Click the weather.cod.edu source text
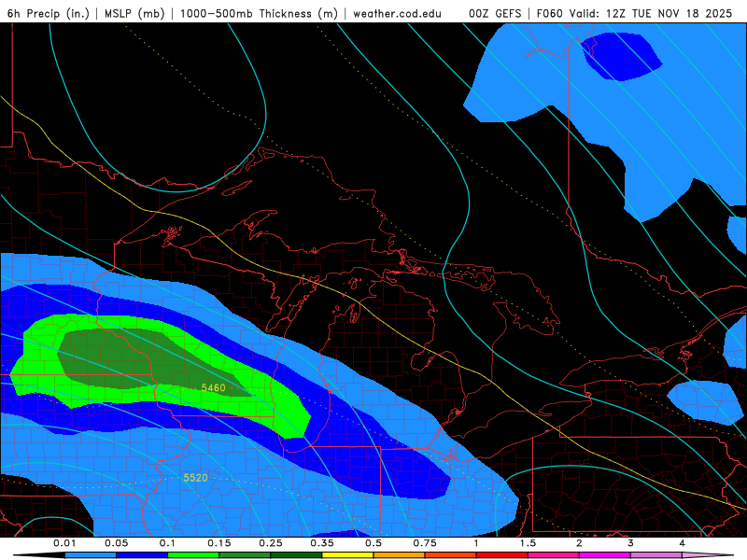This screenshot has height=560, width=747. [397, 13]
